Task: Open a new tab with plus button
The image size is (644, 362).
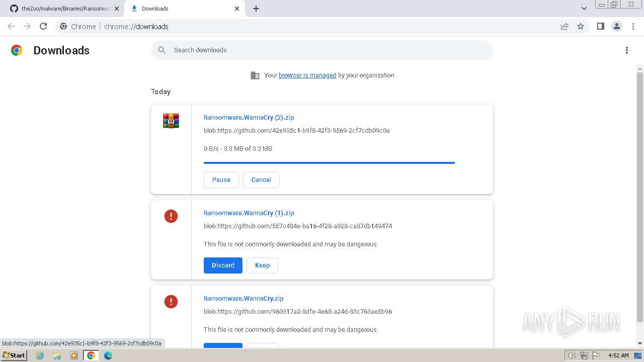Action: pyautogui.click(x=256, y=9)
